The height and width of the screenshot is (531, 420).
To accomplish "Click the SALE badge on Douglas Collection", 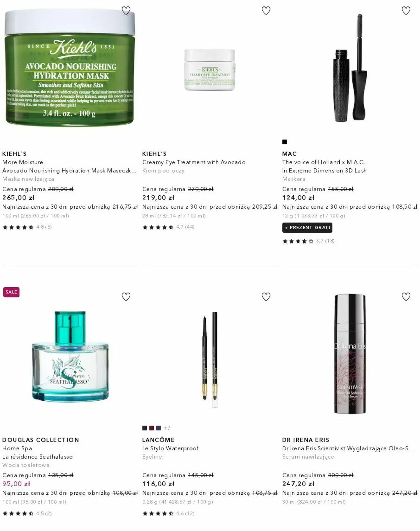I will click(x=11, y=292).
